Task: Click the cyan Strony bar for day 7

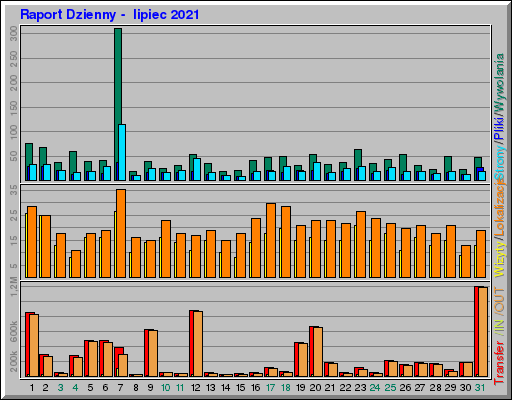Action: (122, 153)
